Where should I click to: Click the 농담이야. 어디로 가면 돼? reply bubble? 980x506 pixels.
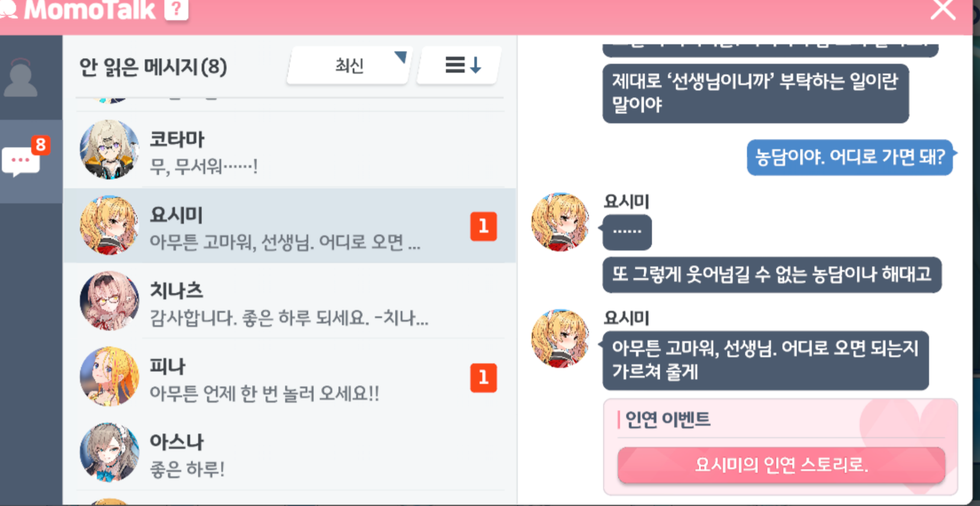(x=850, y=157)
